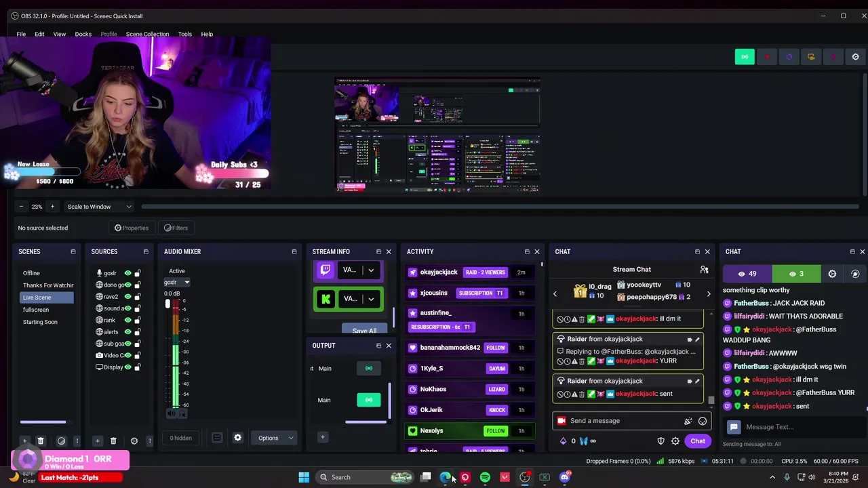Click the Kick logo in Stream Info

(x=325, y=299)
